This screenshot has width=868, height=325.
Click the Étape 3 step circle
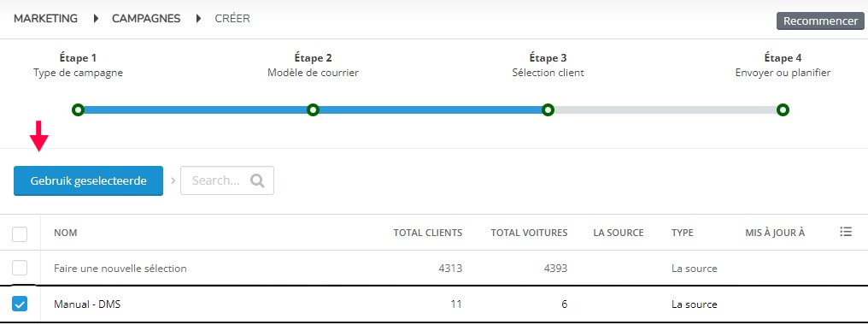pos(548,109)
